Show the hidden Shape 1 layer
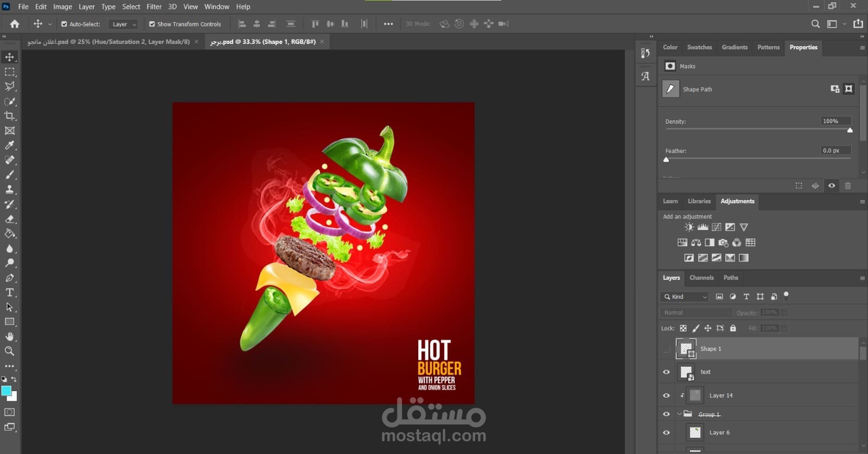This screenshot has width=868, height=454. pos(666,349)
